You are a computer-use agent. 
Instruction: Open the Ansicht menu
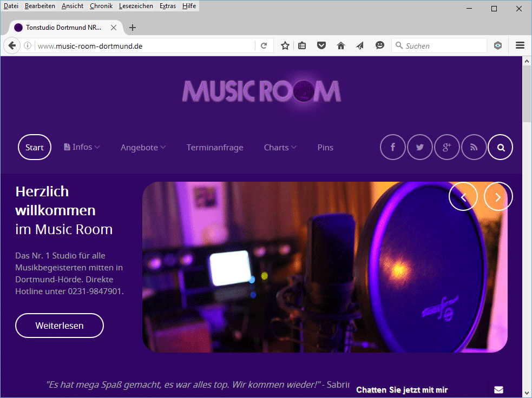coord(73,6)
